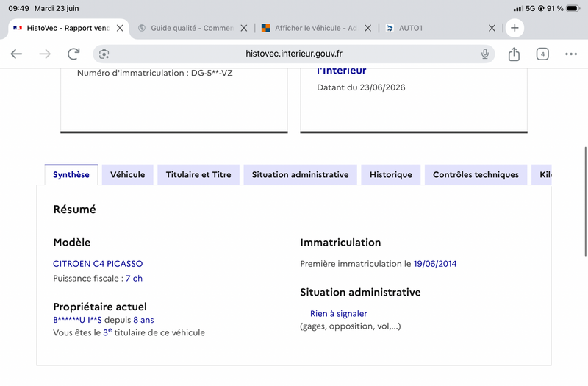Tap the microphone voice search icon
Image resolution: width=588 pixels, height=386 pixels.
[x=485, y=54]
